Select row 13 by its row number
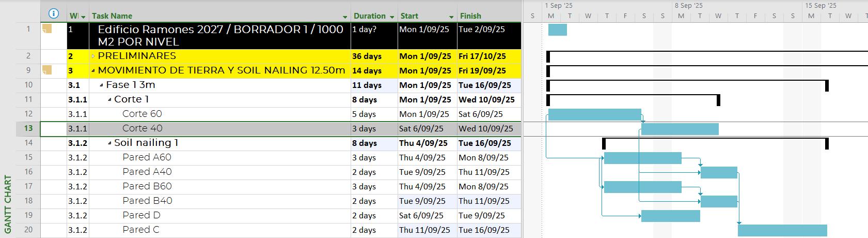 pos(28,128)
